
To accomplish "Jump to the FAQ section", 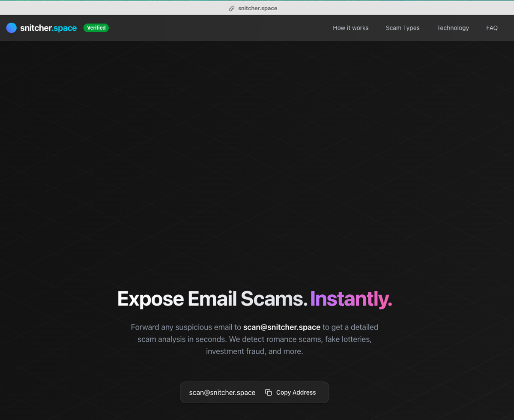I will (492, 28).
